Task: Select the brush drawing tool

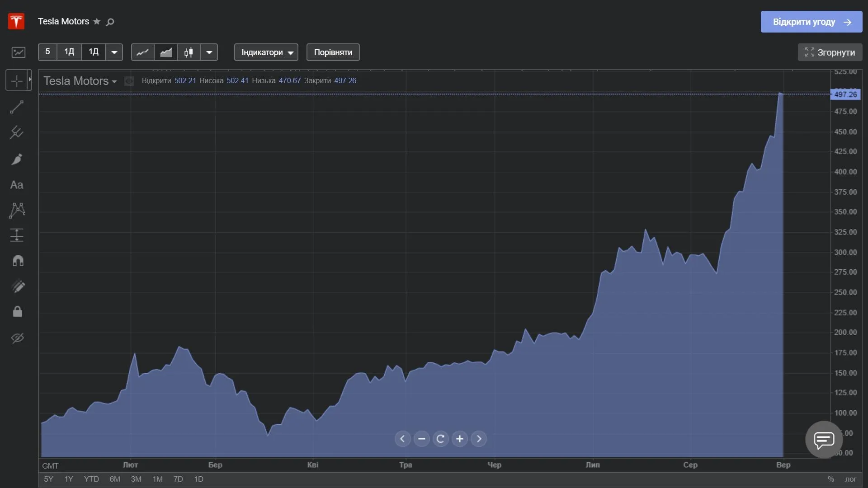Action: coord(17,159)
